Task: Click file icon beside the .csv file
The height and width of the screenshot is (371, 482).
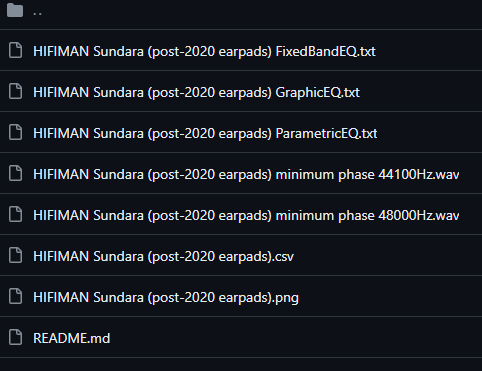Action: click(15, 256)
